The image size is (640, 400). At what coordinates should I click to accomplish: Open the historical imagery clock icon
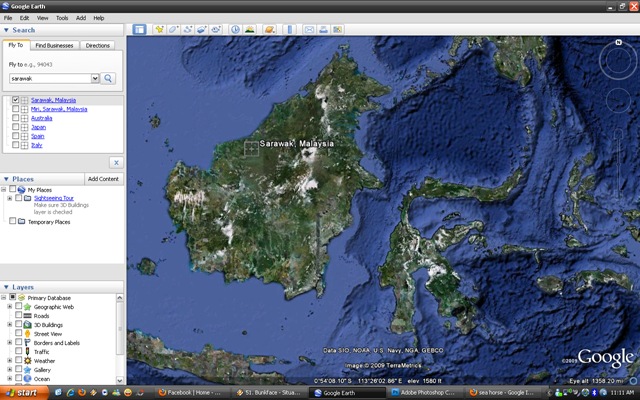click(x=236, y=29)
